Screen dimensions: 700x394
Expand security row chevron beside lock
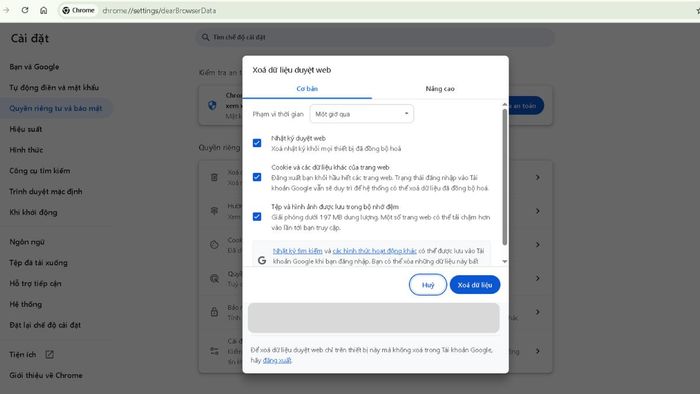538,312
